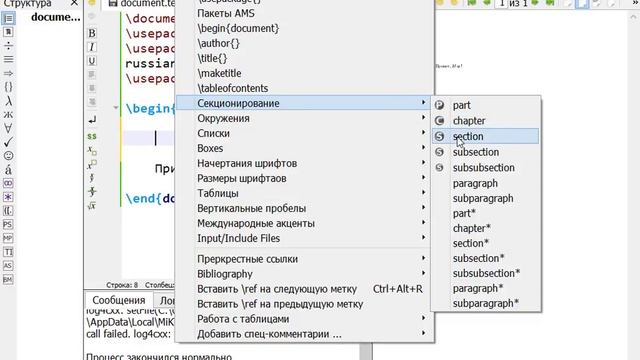
Task: Open the checkmark misc text symbols panel
Action: pos(8,142)
